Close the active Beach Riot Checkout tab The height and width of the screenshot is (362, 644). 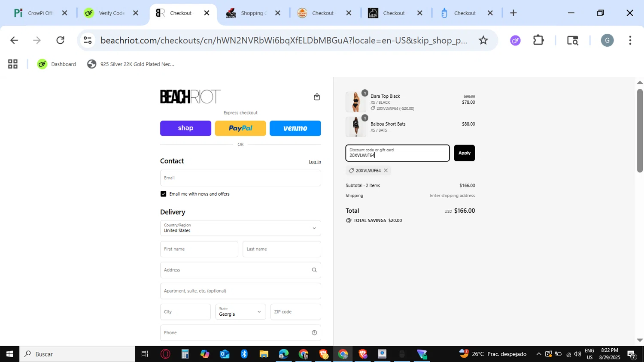click(207, 13)
